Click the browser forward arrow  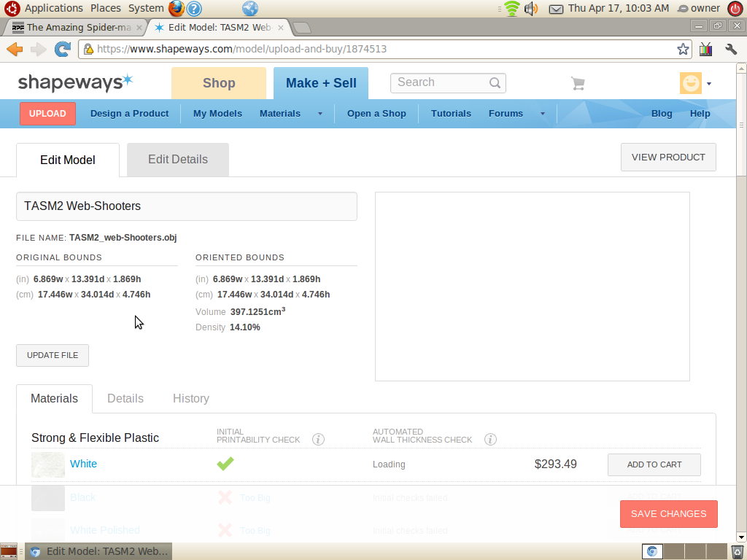point(38,49)
